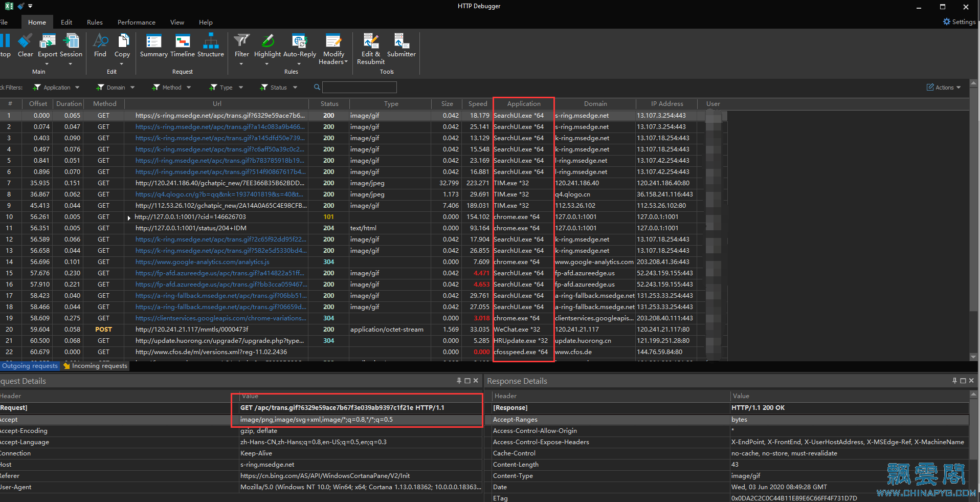
Task: Maximize the Request Details panel
Action: coord(467,381)
